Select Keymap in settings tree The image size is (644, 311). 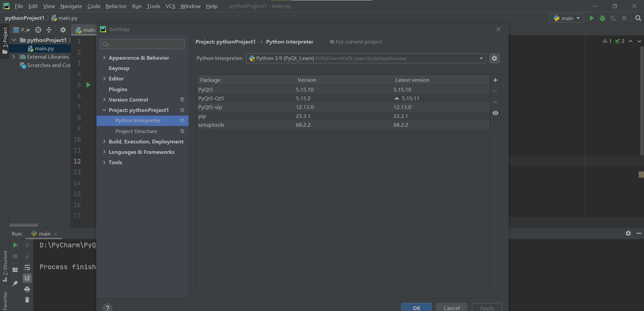pos(119,68)
